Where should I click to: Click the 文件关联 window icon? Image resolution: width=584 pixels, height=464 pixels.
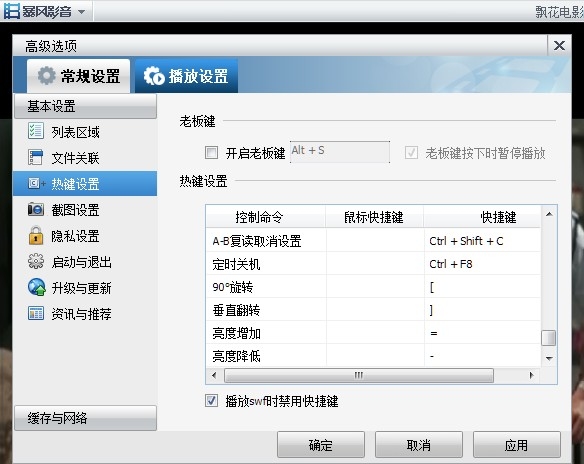pyautogui.click(x=36, y=157)
